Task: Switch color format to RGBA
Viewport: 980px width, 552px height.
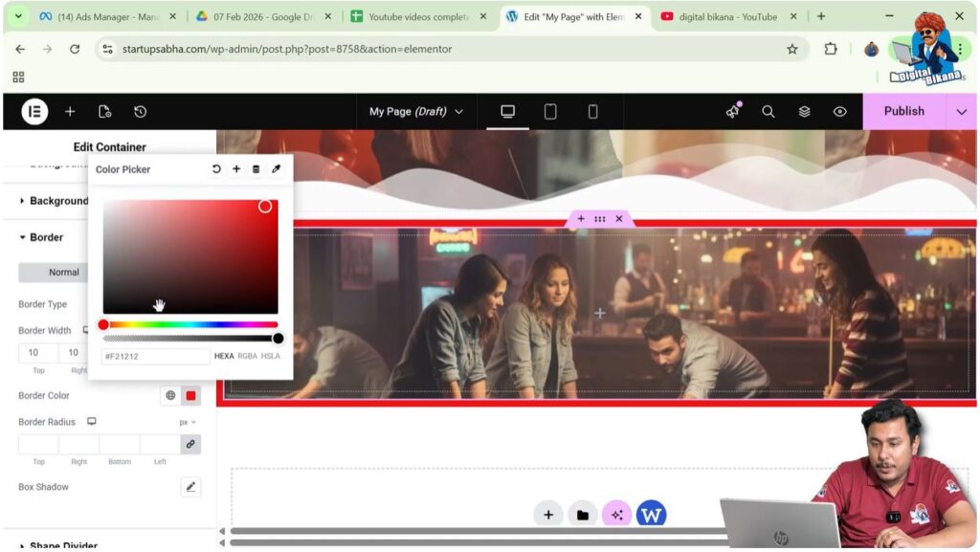Action: 247,356
